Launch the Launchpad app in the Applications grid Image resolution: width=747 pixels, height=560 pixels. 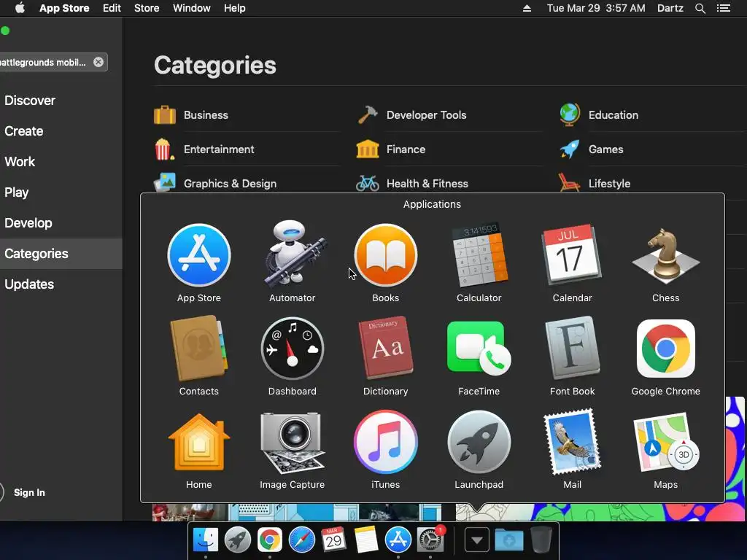pyautogui.click(x=479, y=442)
